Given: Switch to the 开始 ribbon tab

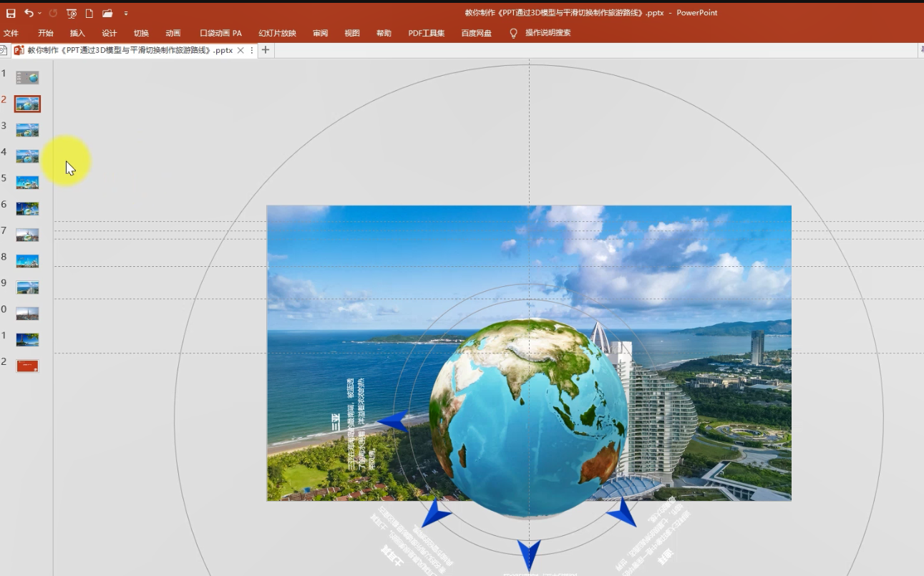Looking at the screenshot, I should click(x=46, y=33).
